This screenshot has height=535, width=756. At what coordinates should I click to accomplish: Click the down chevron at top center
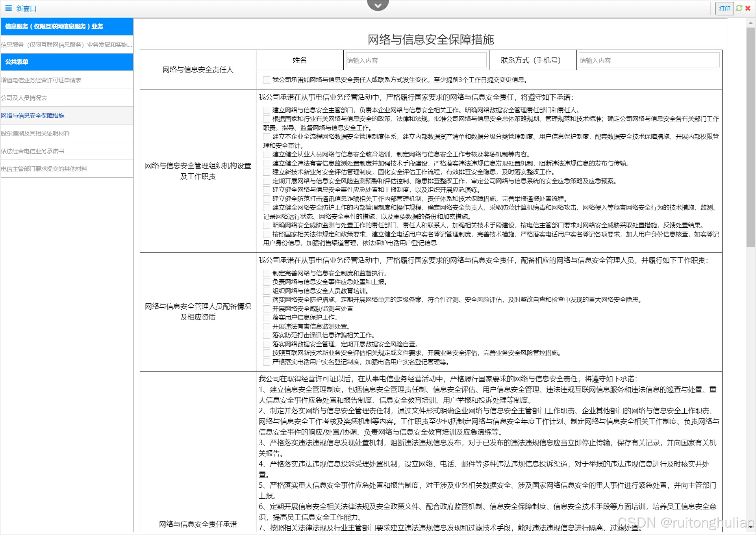[x=378, y=6]
